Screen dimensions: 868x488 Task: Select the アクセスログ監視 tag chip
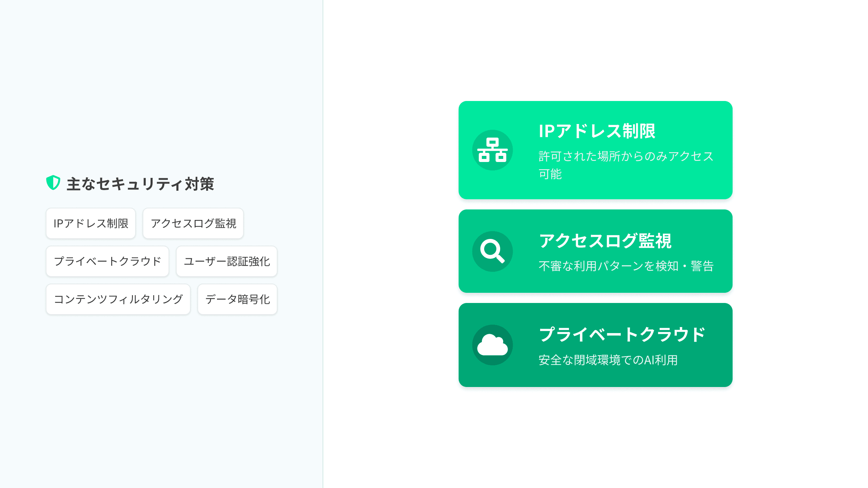193,223
